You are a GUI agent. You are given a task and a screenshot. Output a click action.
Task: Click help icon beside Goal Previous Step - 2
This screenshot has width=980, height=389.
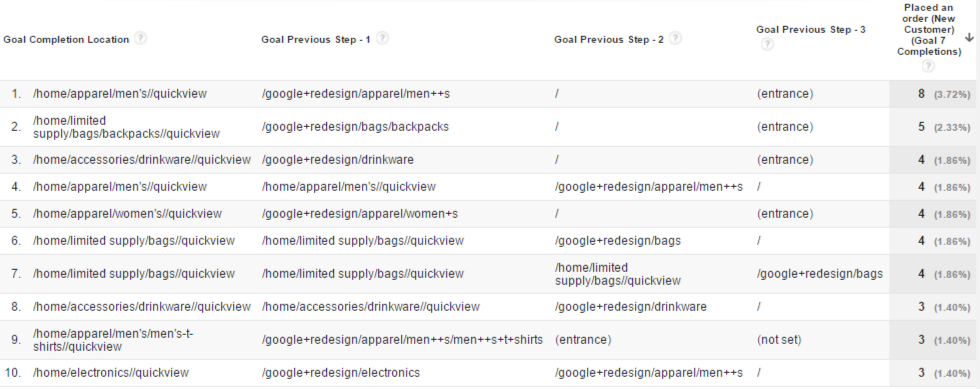tap(675, 38)
